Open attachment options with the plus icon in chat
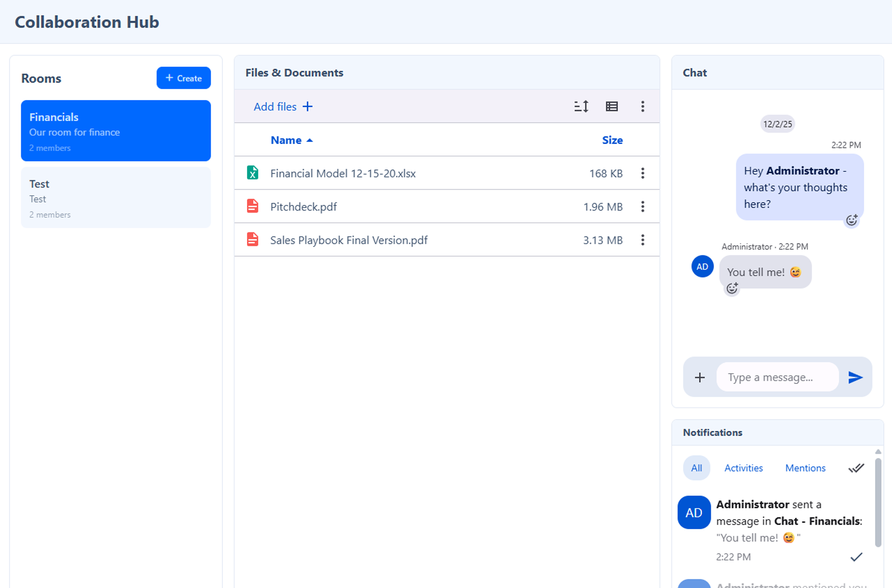The image size is (892, 588). (x=699, y=377)
